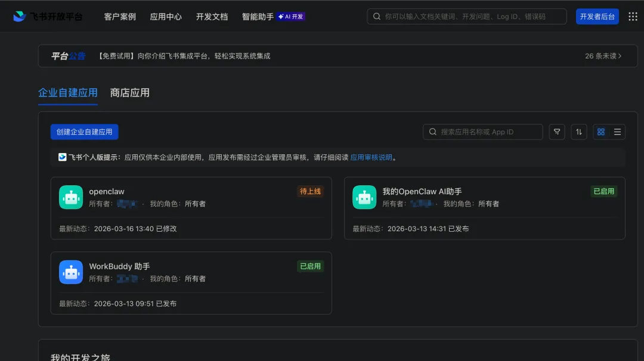Open the 应用审核说明 link
644x361 pixels.
point(371,157)
